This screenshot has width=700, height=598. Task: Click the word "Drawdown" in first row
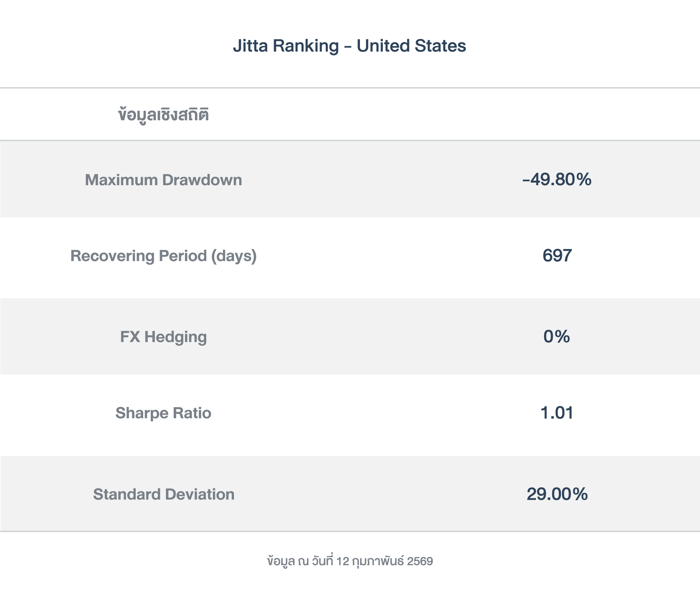(x=202, y=180)
